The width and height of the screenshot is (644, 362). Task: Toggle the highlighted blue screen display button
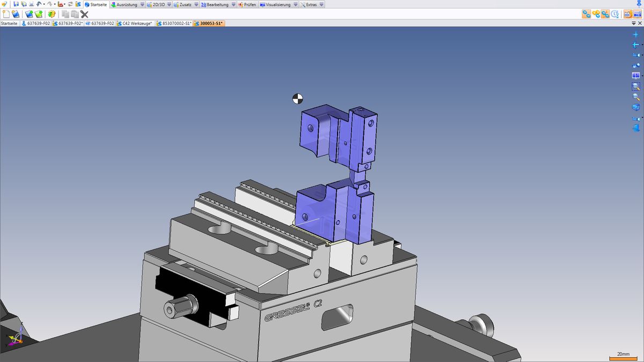coord(637,14)
